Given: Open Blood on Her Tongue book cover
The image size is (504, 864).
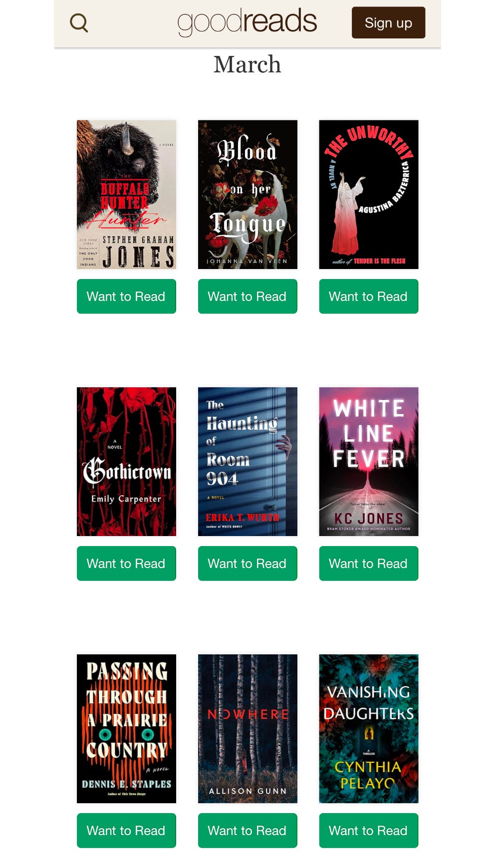Looking at the screenshot, I should point(248,195).
